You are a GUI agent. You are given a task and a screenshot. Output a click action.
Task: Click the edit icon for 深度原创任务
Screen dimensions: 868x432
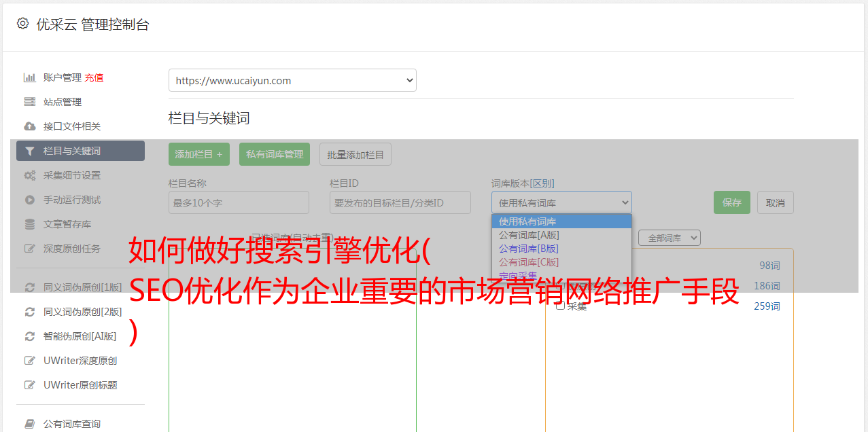coord(29,249)
